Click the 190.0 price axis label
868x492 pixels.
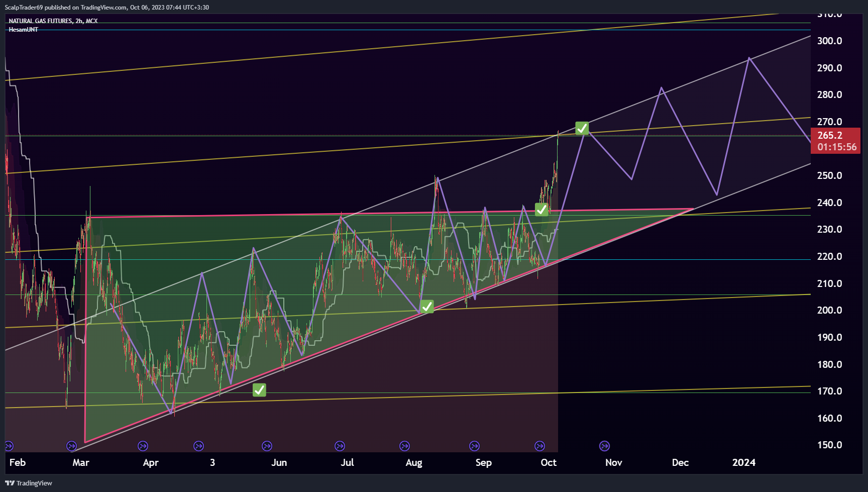point(829,337)
